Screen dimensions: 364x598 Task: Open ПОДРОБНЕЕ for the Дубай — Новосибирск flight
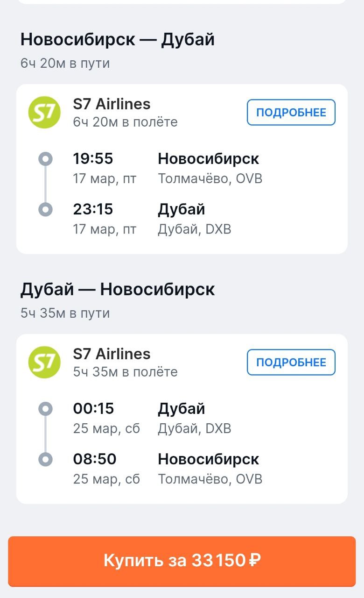coord(291,363)
